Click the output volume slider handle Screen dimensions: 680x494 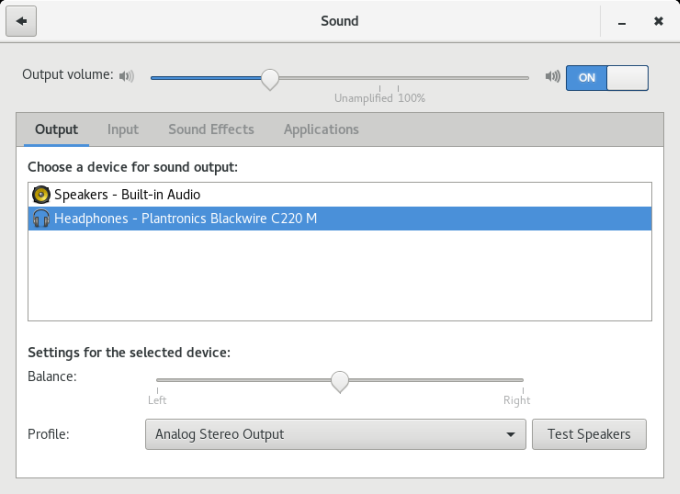coord(269,78)
